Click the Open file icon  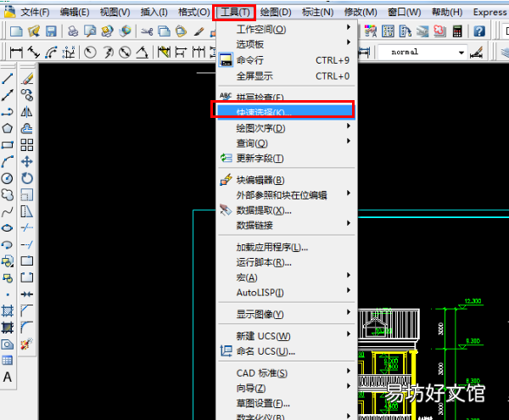click(34, 31)
